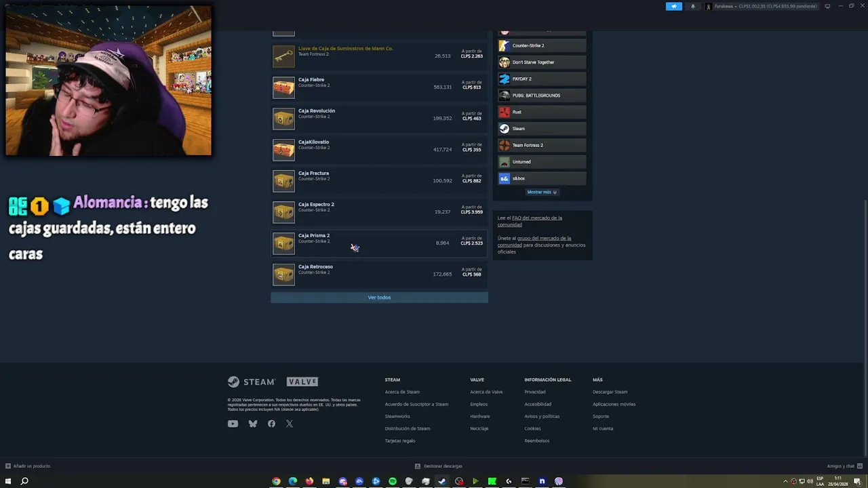Click the Steam logo in footer
The height and width of the screenshot is (488, 868).
coord(251,382)
